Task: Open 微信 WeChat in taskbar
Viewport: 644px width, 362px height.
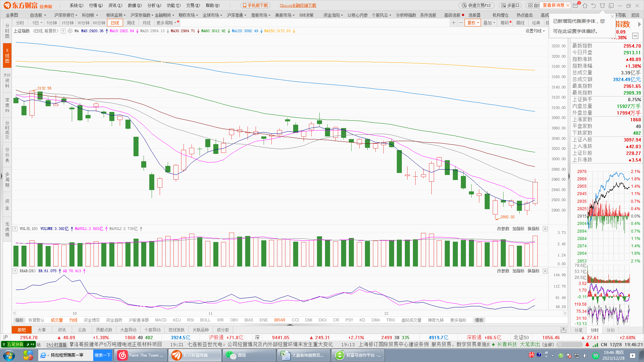Action: tap(249, 355)
